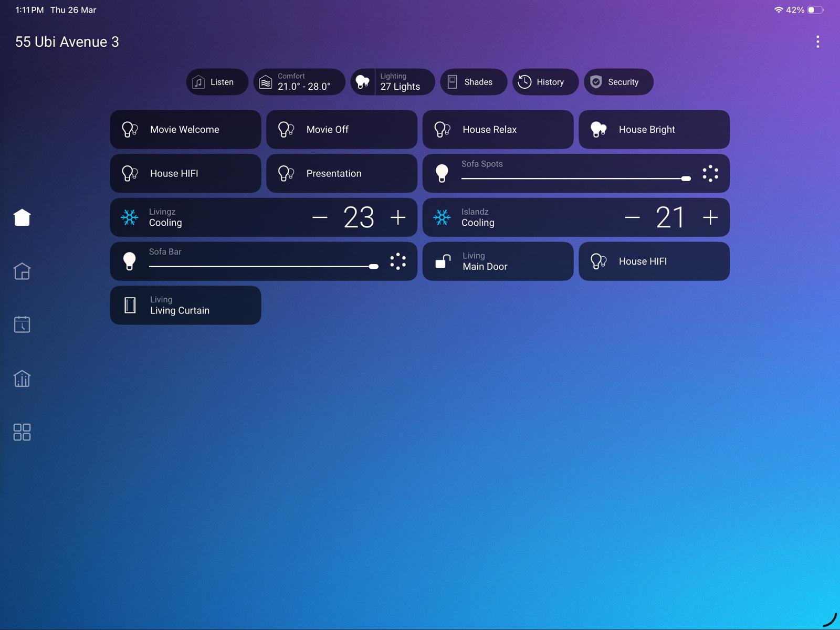The height and width of the screenshot is (630, 840).
Task: Open Sofa Bar color wheel icon
Action: tap(398, 261)
